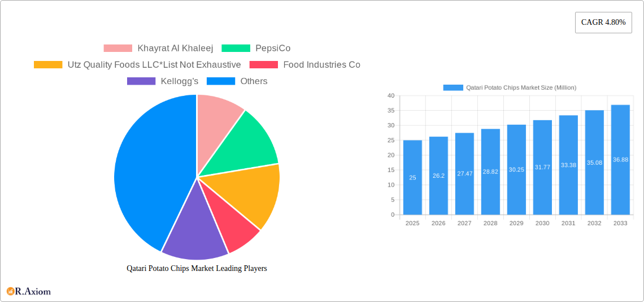Click the x-axis label 2025
Viewport: 644px width, 302px height.
[x=413, y=223]
